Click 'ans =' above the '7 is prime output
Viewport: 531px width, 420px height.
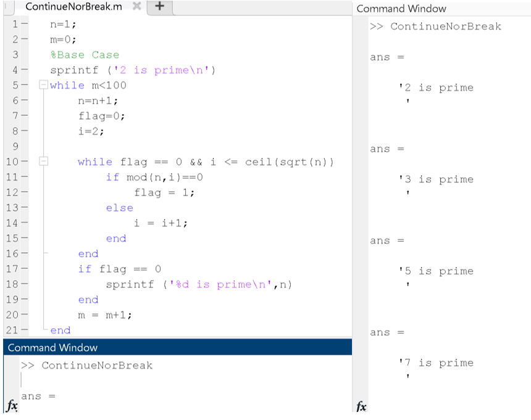click(387, 332)
